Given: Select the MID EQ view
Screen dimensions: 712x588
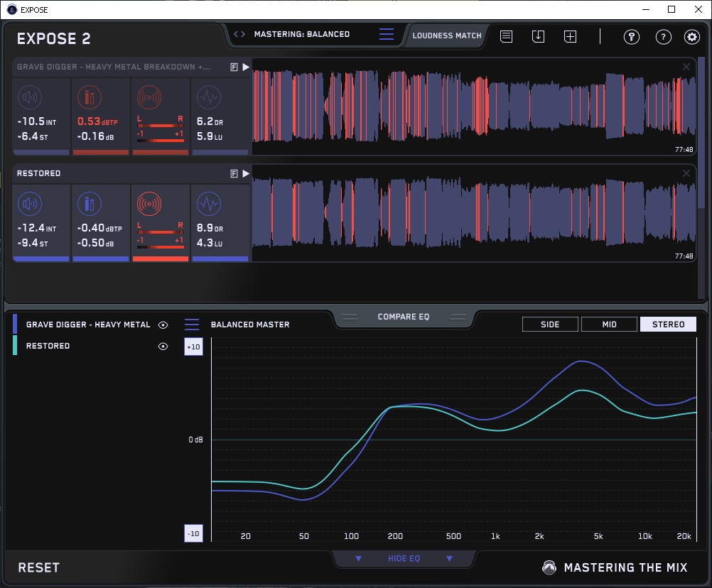Looking at the screenshot, I should pos(609,325).
